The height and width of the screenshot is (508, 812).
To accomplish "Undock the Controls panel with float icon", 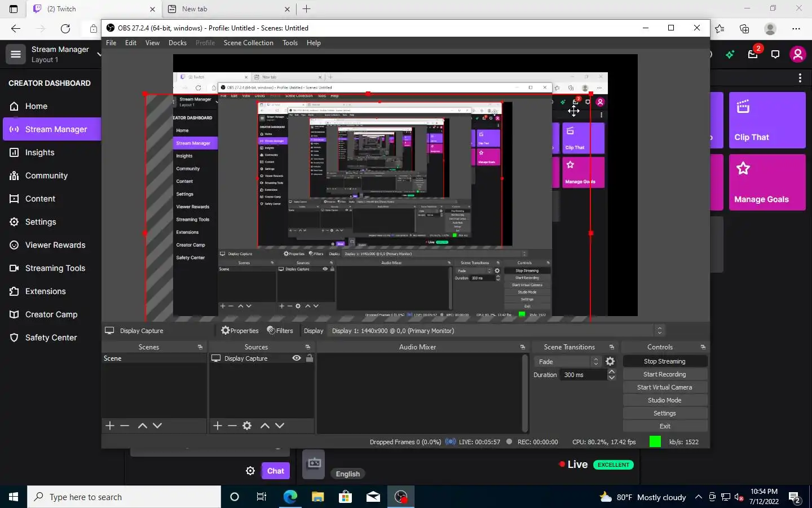I will (703, 347).
